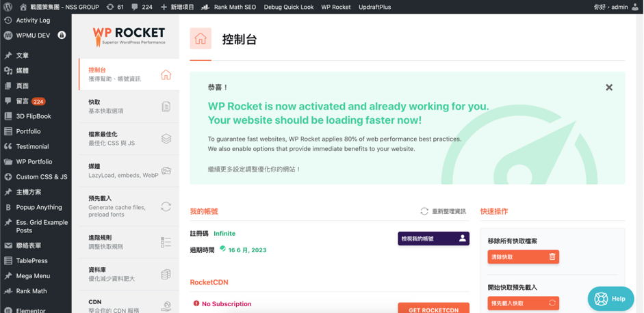Click the document icon on 快取 tab
The image size is (644, 313).
166,107
